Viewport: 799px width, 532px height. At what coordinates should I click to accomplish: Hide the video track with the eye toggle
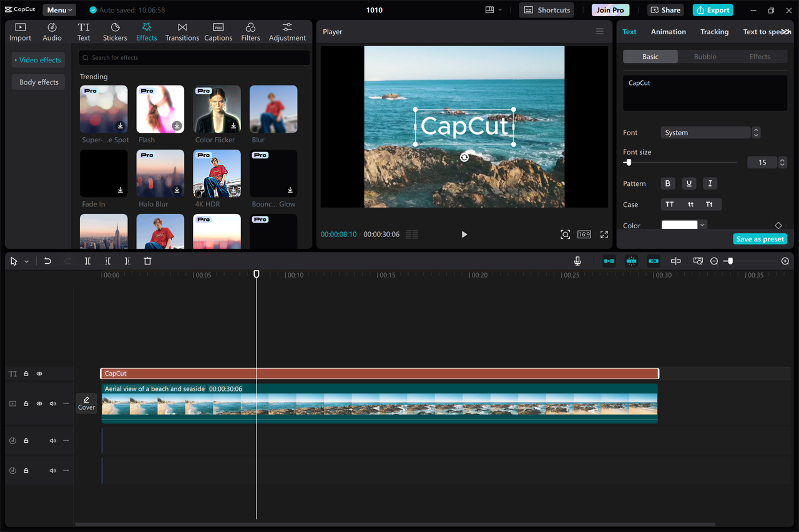[x=39, y=404]
